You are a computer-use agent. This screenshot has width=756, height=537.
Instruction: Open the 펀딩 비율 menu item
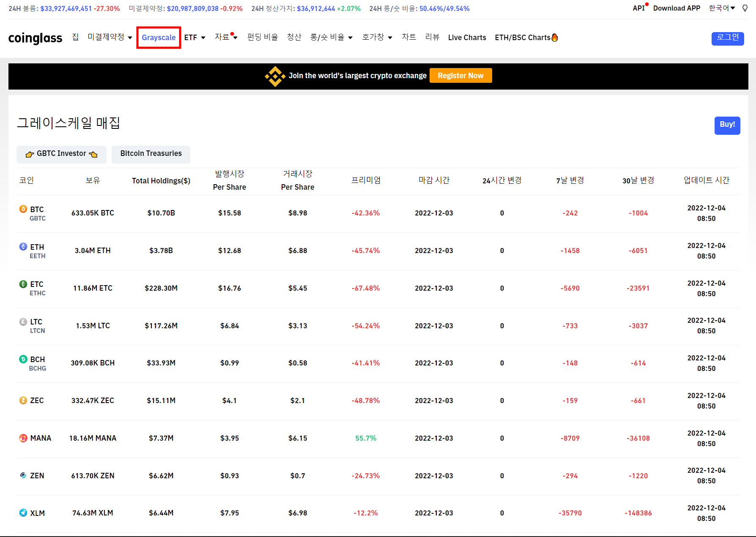pyautogui.click(x=263, y=37)
